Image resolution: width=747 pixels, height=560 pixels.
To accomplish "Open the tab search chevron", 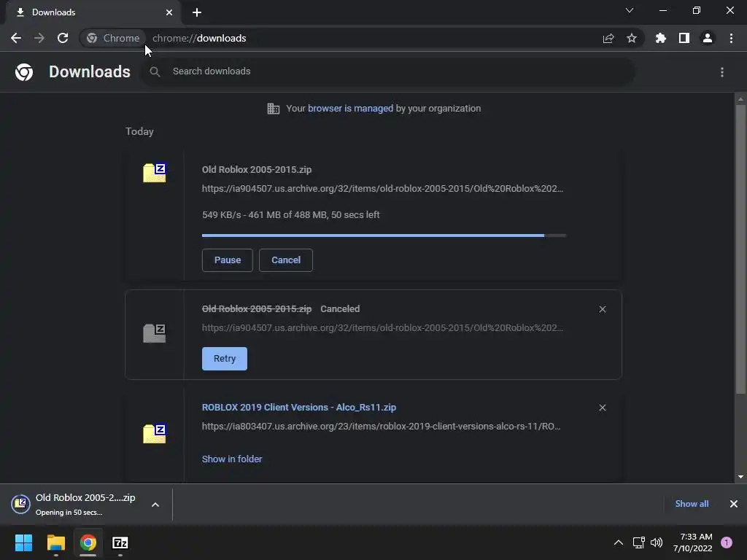I will pyautogui.click(x=630, y=10).
